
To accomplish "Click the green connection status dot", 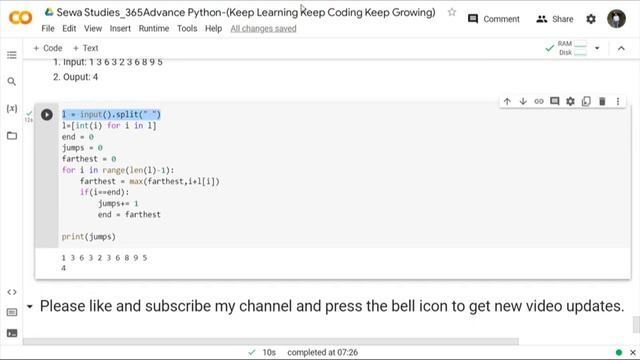I will (619, 352).
